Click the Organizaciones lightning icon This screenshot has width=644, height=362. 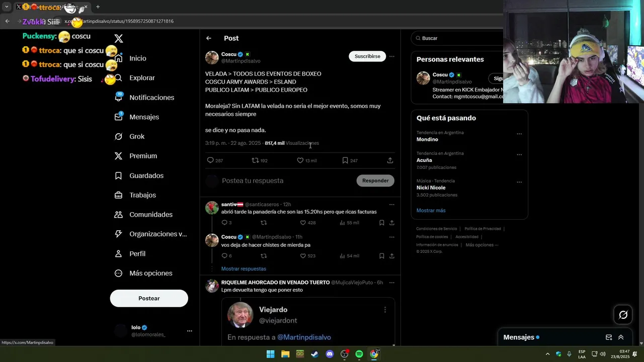(x=119, y=234)
